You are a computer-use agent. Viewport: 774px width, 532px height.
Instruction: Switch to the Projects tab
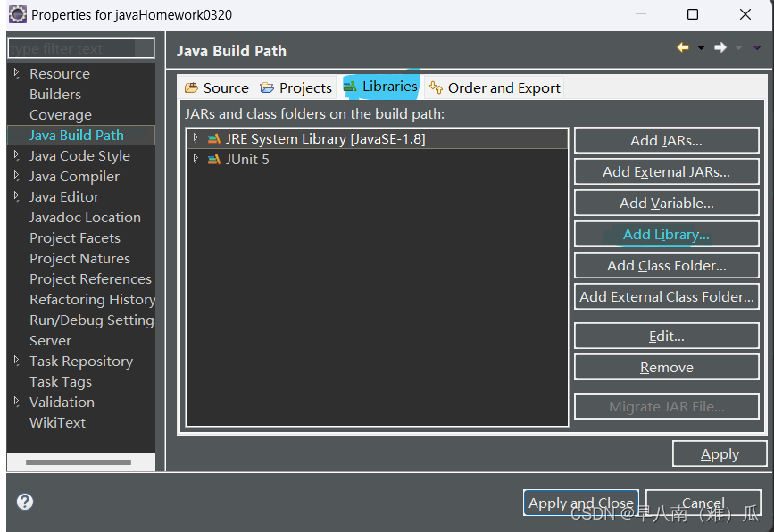tap(295, 87)
